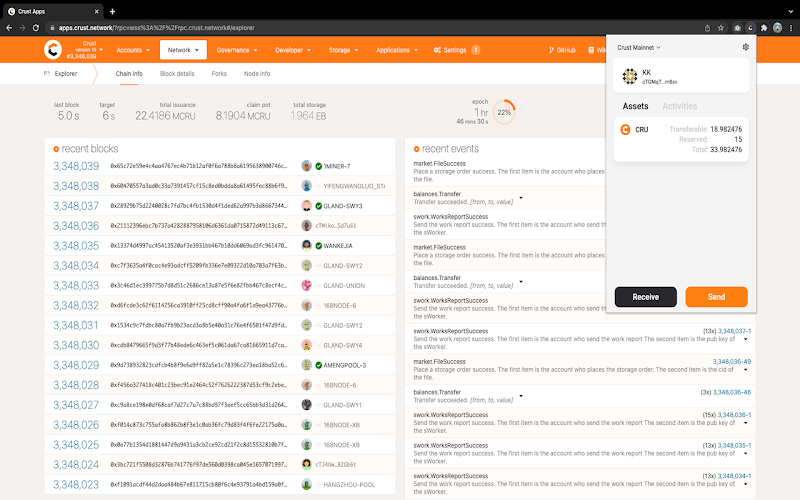Screen dimensions: 800x500
Task: Go back in browser history
Action: 9,28
